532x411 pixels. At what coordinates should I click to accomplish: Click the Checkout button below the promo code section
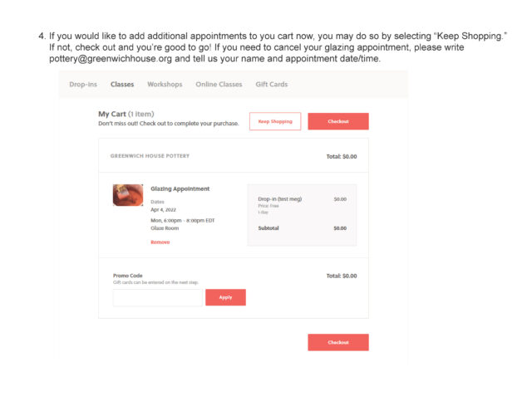337,342
